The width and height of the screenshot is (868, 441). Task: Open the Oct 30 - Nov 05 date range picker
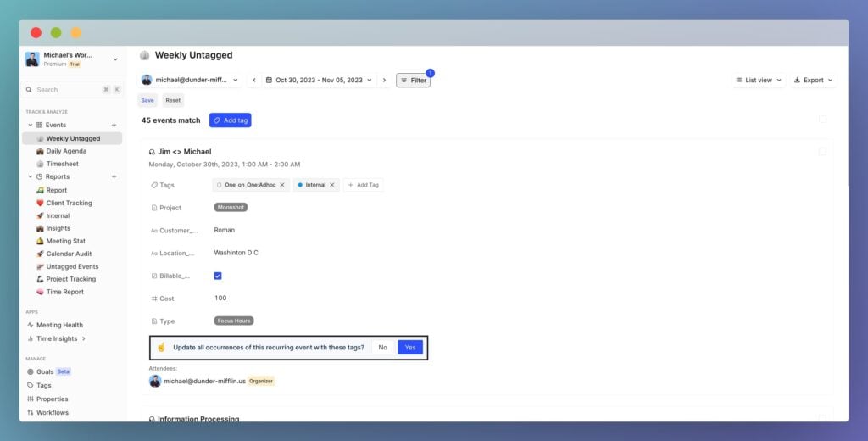click(x=319, y=81)
